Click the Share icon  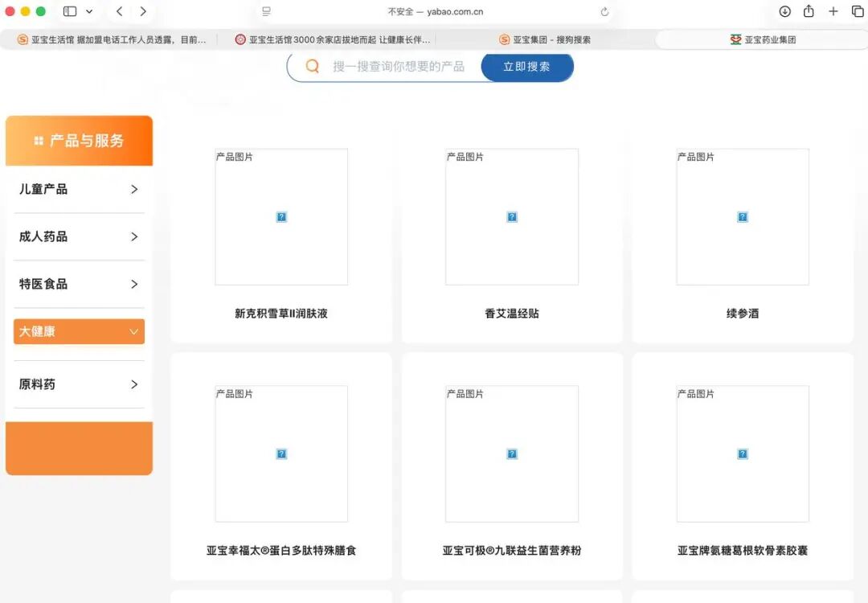[809, 12]
